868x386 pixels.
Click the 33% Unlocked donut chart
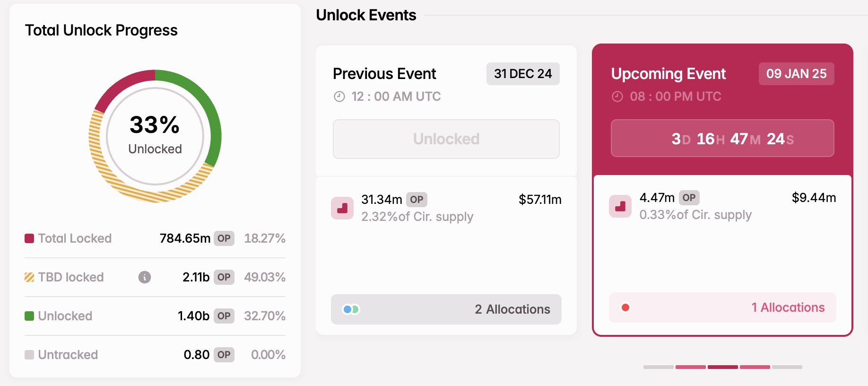[155, 136]
